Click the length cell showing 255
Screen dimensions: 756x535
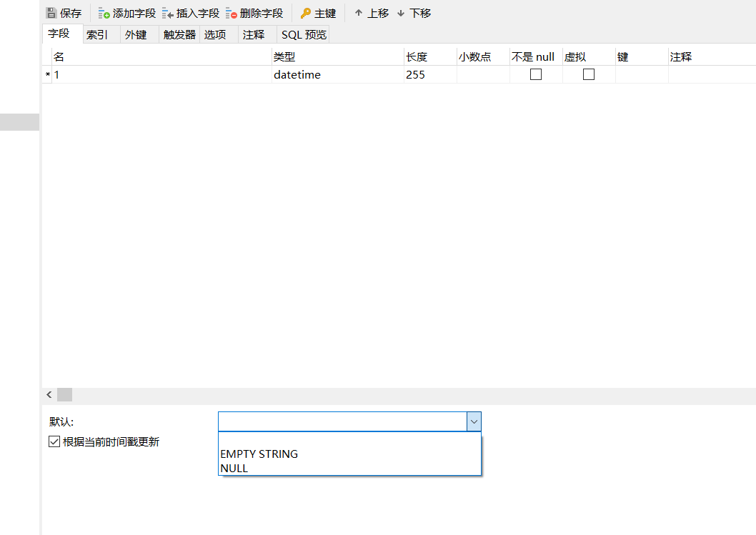click(x=430, y=75)
